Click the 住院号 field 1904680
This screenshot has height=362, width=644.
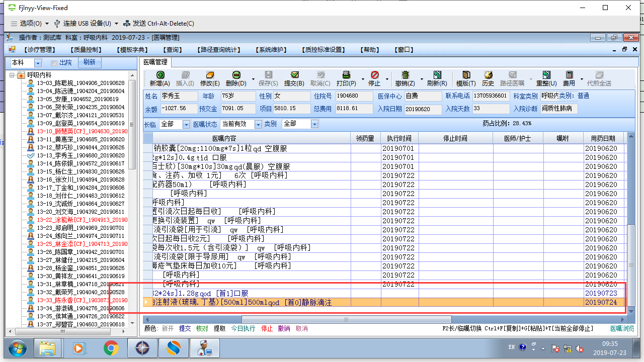coord(354,96)
